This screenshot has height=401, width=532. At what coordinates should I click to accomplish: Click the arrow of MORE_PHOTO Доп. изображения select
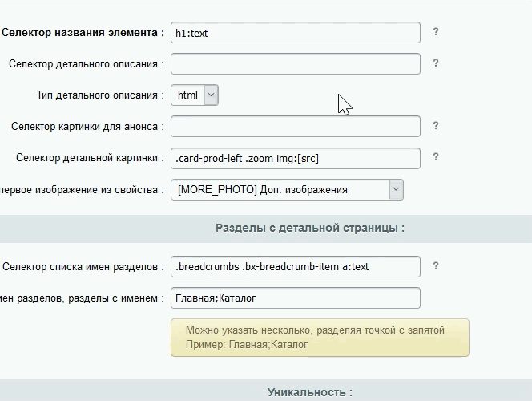coord(396,189)
